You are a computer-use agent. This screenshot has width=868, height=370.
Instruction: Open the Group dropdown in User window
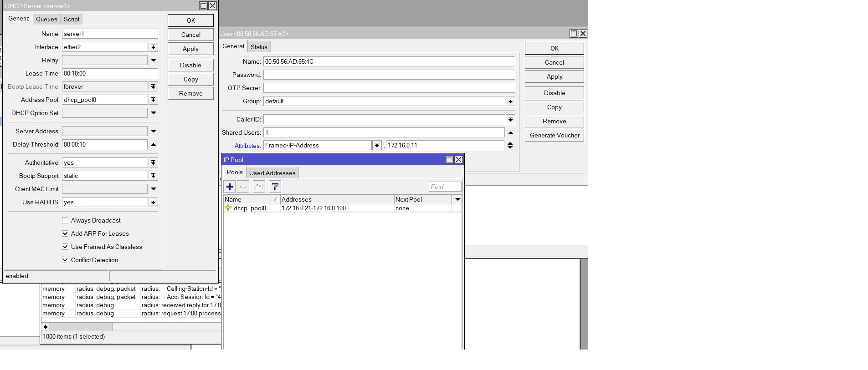pos(511,101)
